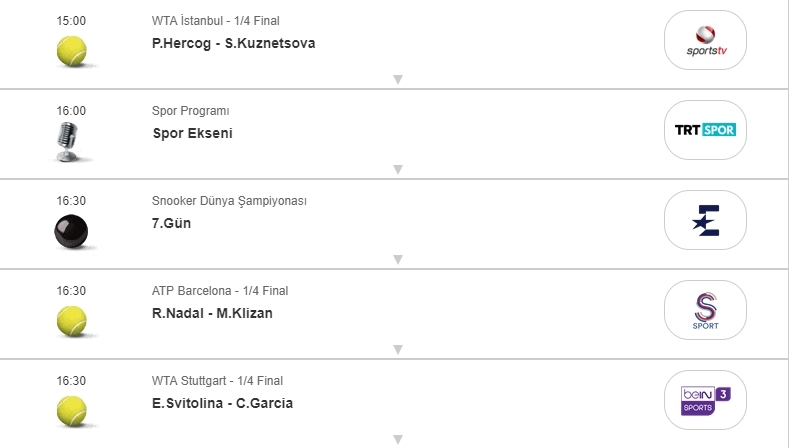Expand the Spor Ekseni row details arrow

(x=397, y=169)
